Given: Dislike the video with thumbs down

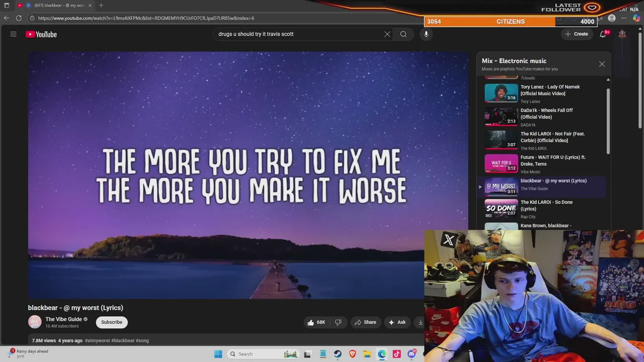Looking at the screenshot, I should pyautogui.click(x=338, y=322).
